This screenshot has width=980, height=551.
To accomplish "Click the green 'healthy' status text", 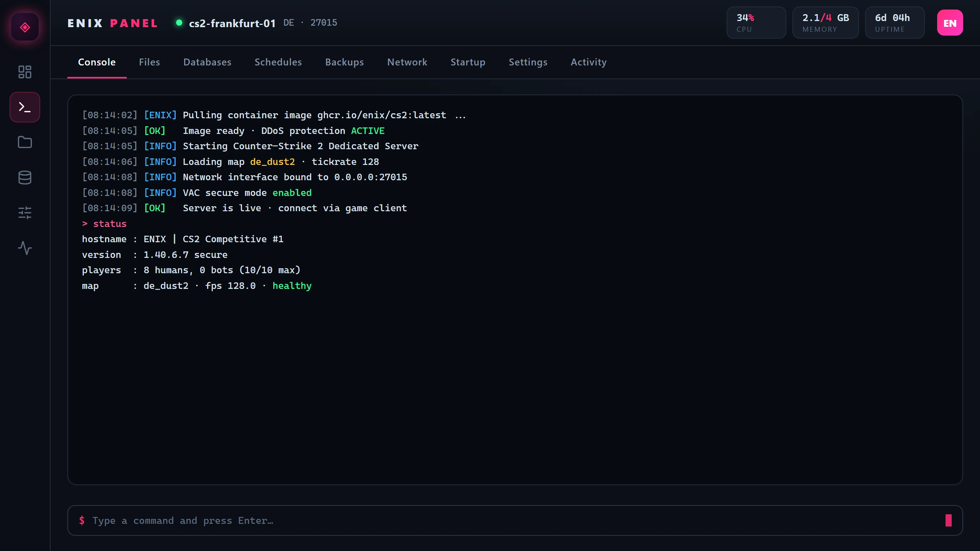I will point(292,286).
